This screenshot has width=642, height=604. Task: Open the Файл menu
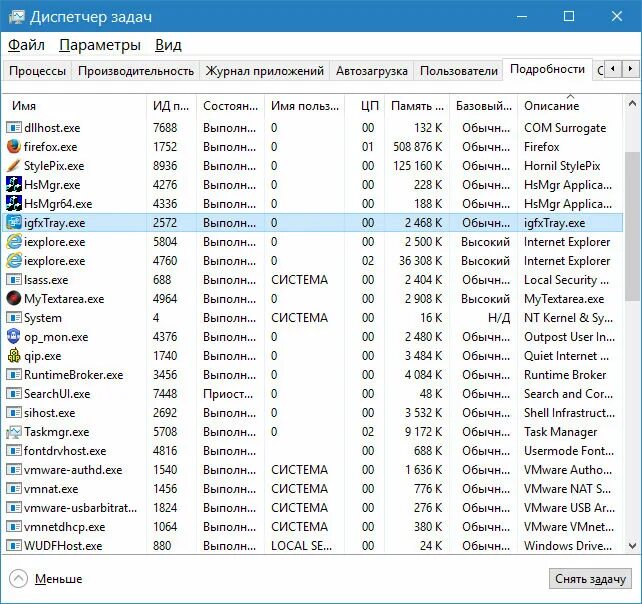(26, 45)
